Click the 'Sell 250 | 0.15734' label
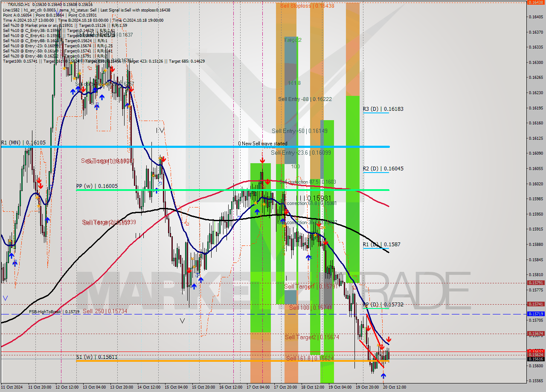The height and width of the screenshot is (392, 546). point(105,311)
